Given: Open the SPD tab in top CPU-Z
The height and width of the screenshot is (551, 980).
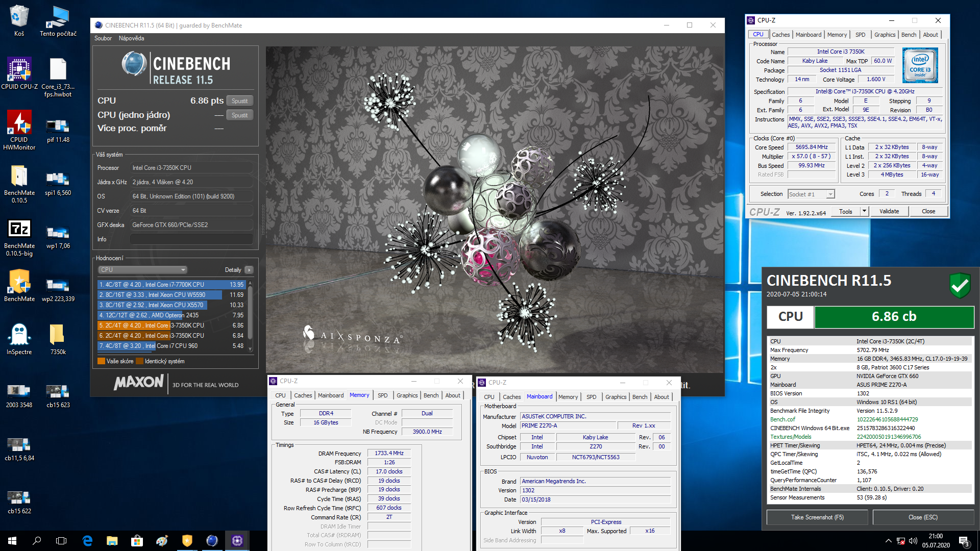Looking at the screenshot, I should pyautogui.click(x=860, y=35).
